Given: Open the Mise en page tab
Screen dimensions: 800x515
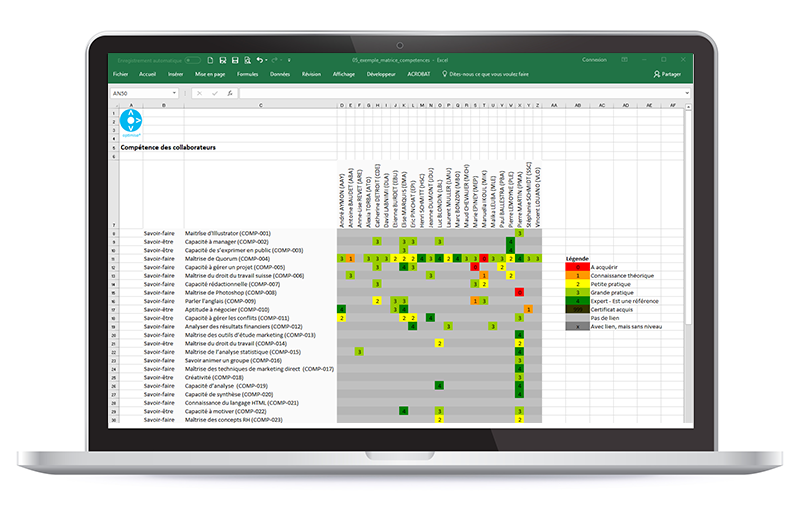Looking at the screenshot, I should (210, 74).
